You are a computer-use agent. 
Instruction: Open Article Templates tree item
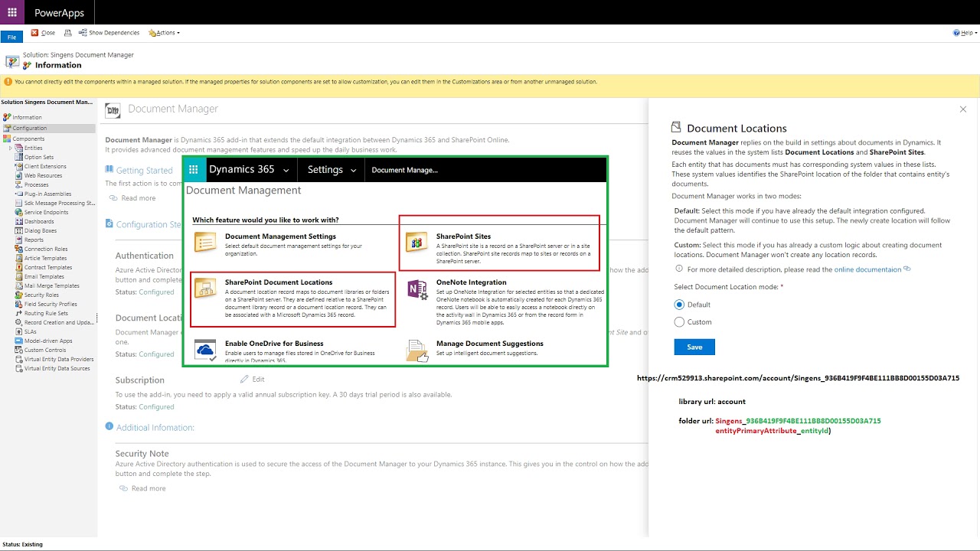46,258
